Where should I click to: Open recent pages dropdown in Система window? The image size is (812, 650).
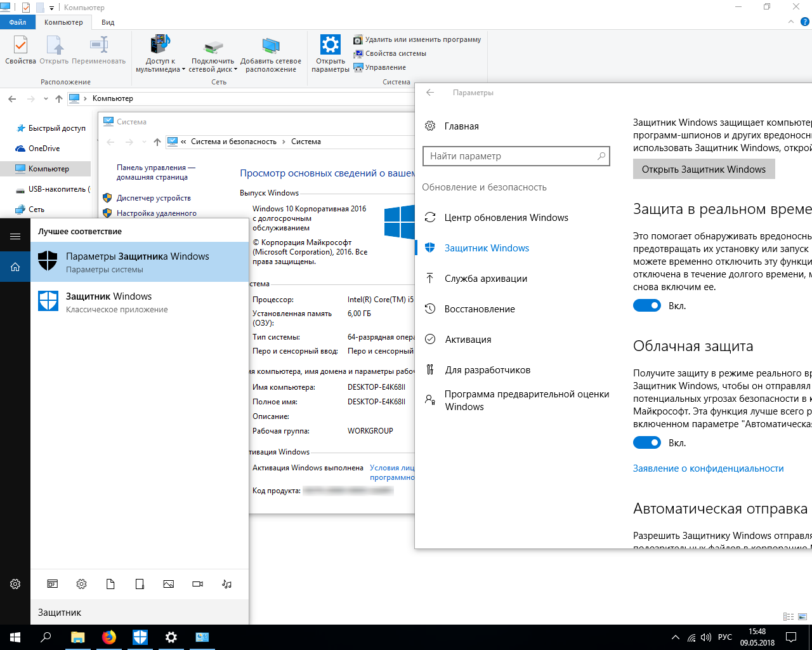[x=144, y=142]
